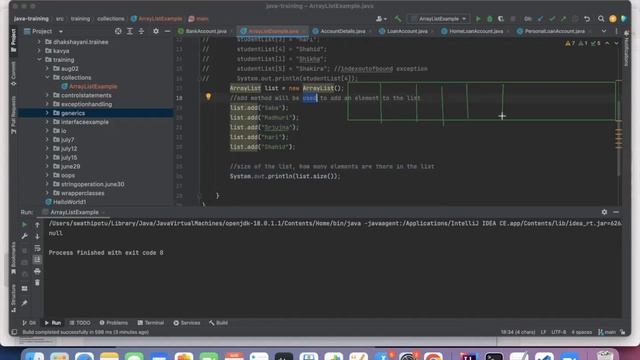The width and height of the screenshot is (640, 360).
Task: Expand the dhakshayani.trainee folder
Action: point(39,42)
